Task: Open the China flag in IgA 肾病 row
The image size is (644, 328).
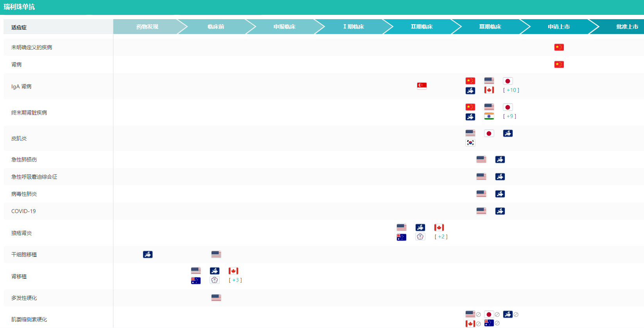Action: (x=470, y=81)
